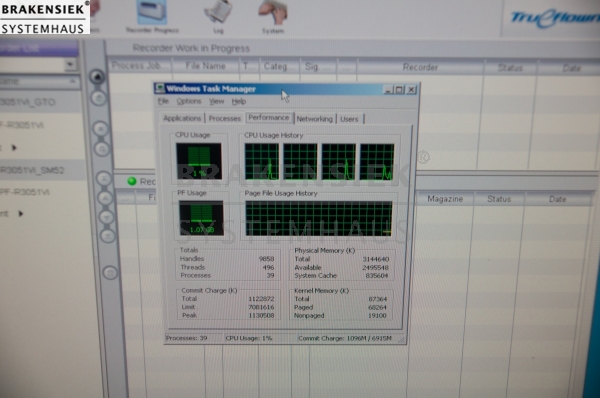Image resolution: width=600 pixels, height=398 pixels.
Task: Sort the list by Name column header
Action: pyautogui.click(x=39, y=82)
